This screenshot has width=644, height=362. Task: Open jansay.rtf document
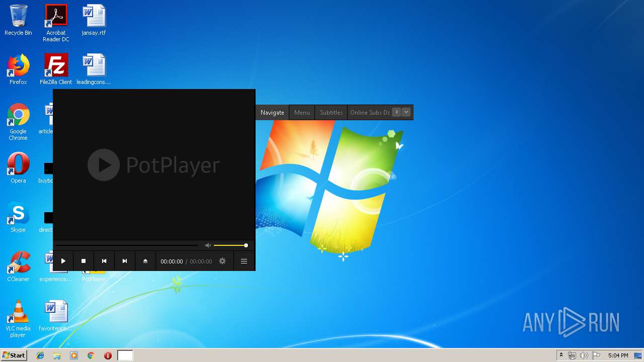(94, 20)
